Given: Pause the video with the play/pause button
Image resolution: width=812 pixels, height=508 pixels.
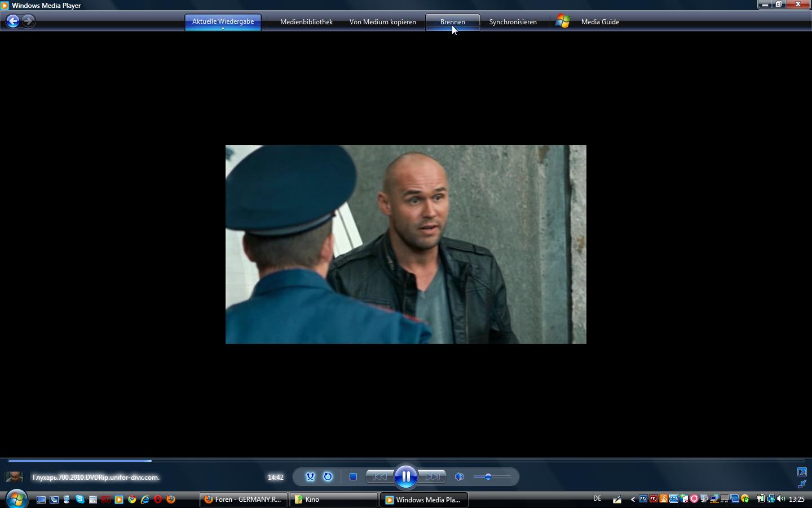Looking at the screenshot, I should (406, 477).
